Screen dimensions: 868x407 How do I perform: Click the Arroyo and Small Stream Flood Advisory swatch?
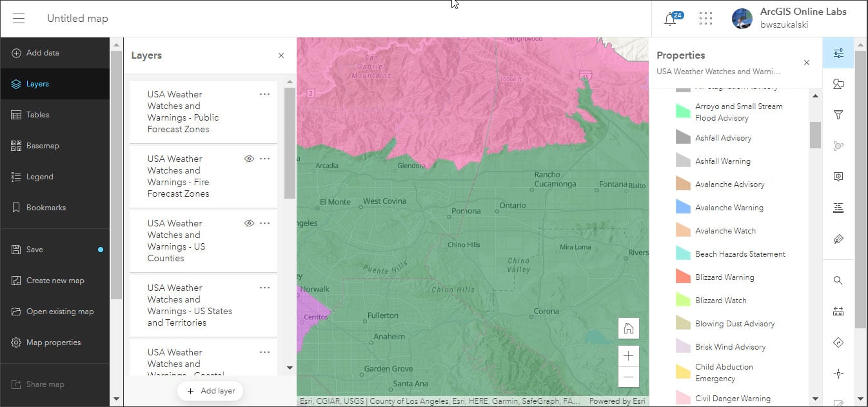point(683,111)
